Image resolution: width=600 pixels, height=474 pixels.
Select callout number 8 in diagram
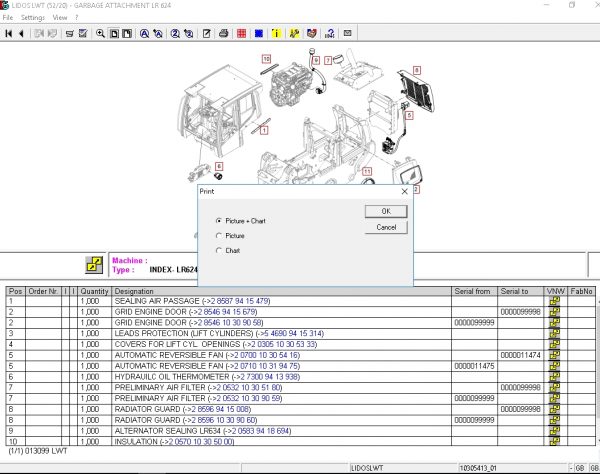[x=417, y=70]
